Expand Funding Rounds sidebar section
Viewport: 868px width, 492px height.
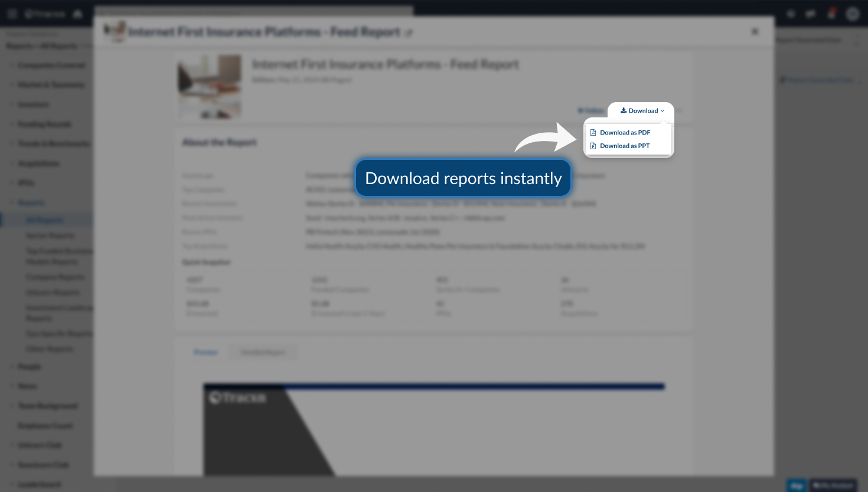pyautogui.click(x=44, y=124)
